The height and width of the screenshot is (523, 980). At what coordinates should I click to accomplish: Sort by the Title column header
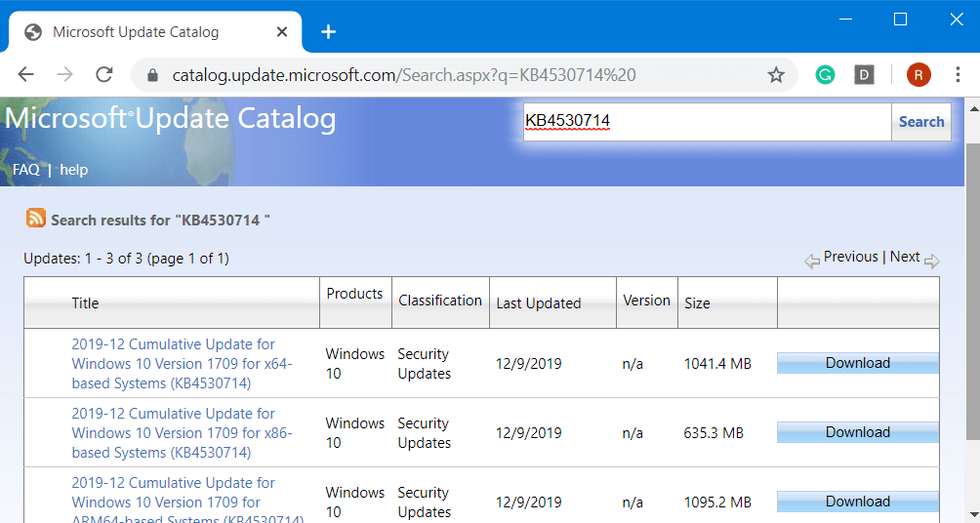pos(85,303)
